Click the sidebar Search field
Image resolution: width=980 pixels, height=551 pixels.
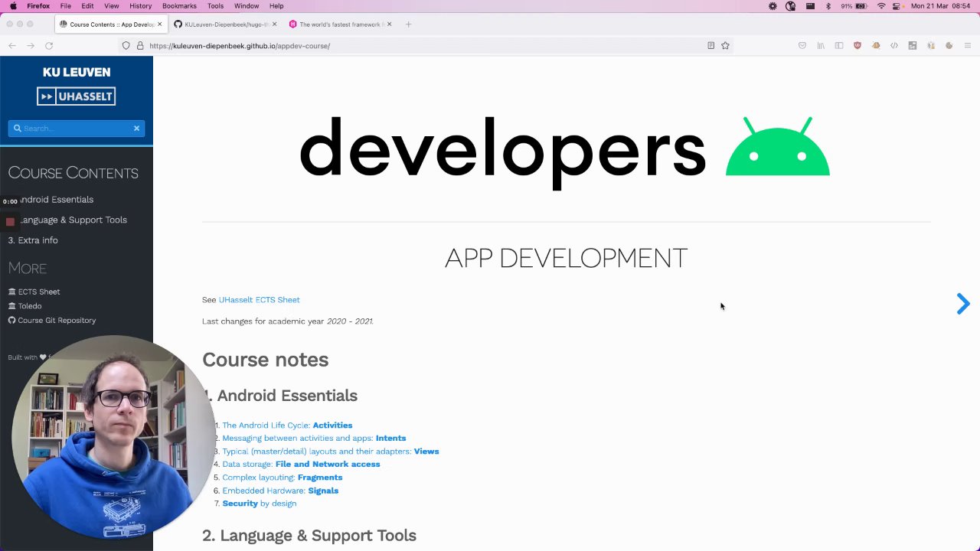pyautogui.click(x=77, y=129)
